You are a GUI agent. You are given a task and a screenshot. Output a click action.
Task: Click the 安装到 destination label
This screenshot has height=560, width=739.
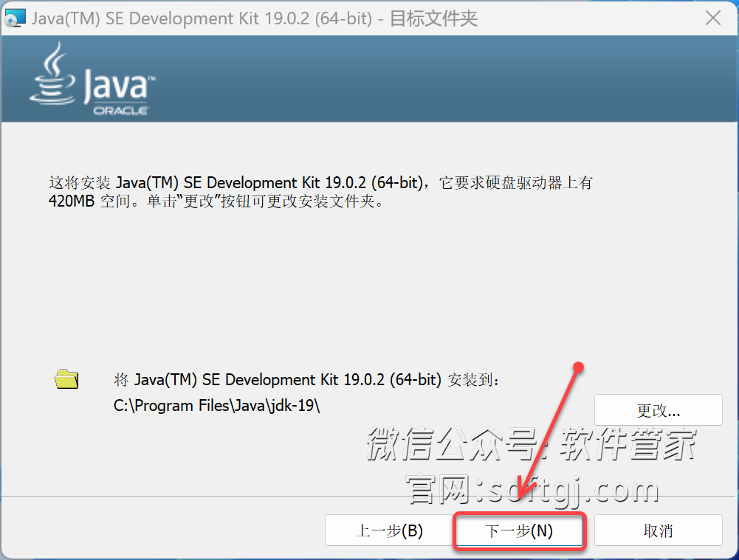(306, 380)
